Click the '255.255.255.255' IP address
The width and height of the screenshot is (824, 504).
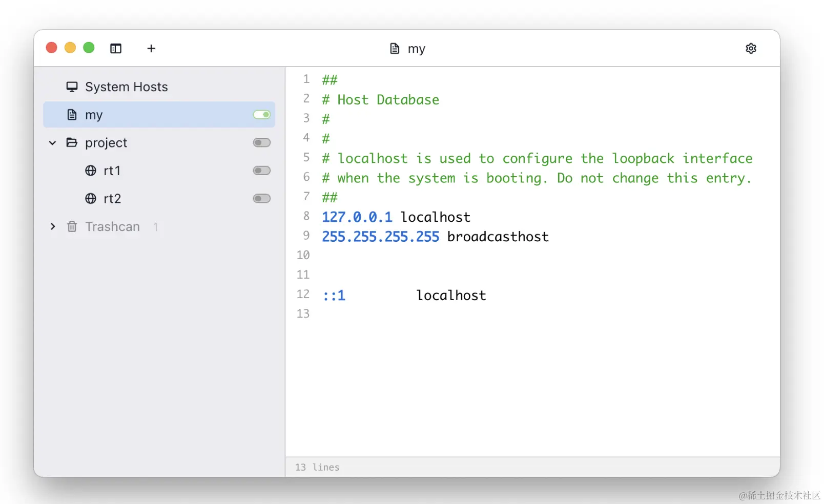pos(381,237)
